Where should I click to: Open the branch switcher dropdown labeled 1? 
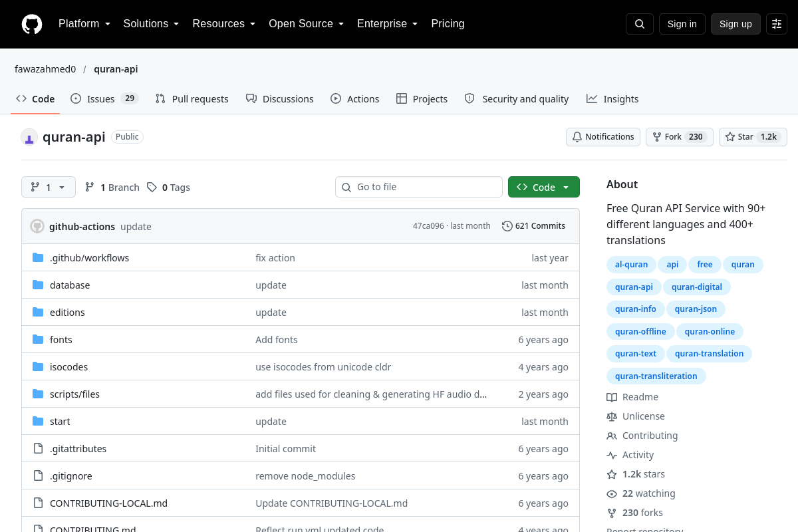coord(49,187)
